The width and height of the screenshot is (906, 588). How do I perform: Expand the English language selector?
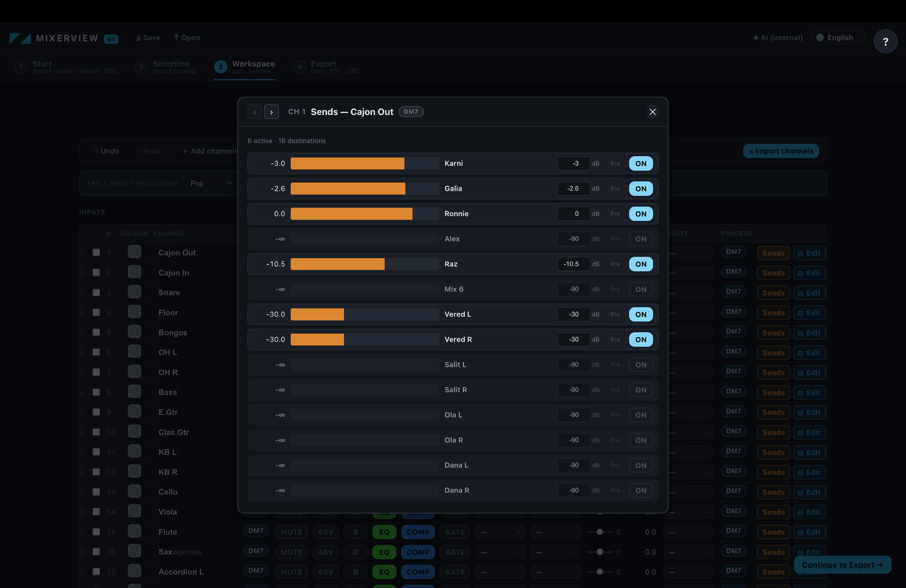[x=838, y=38]
